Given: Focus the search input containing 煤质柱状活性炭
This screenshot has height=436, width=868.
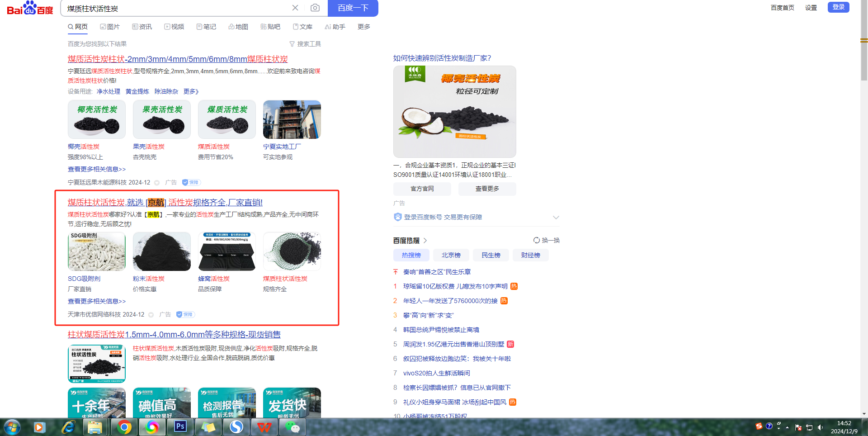Looking at the screenshot, I should coord(176,8).
